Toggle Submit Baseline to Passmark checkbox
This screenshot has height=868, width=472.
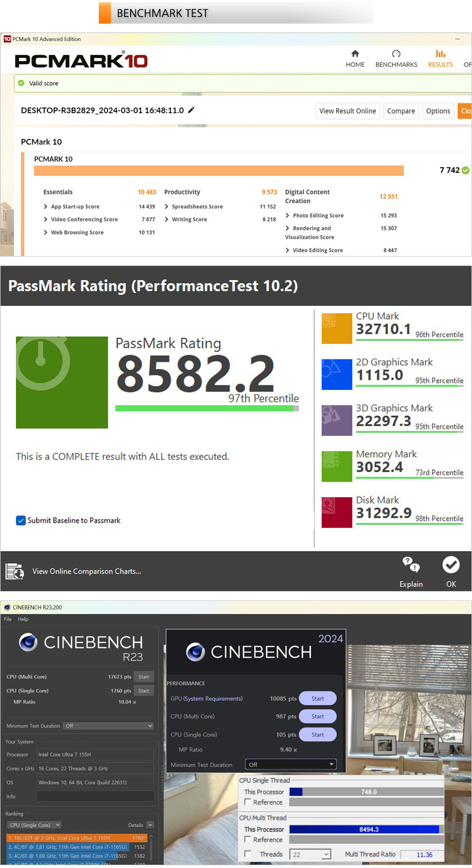coord(21,520)
